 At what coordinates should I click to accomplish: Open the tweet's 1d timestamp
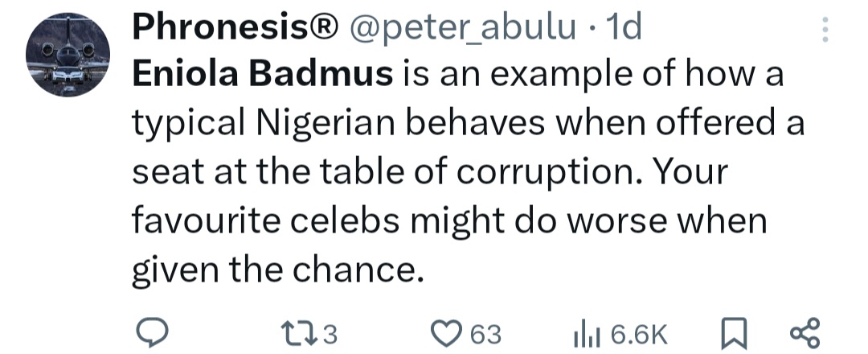[626, 29]
